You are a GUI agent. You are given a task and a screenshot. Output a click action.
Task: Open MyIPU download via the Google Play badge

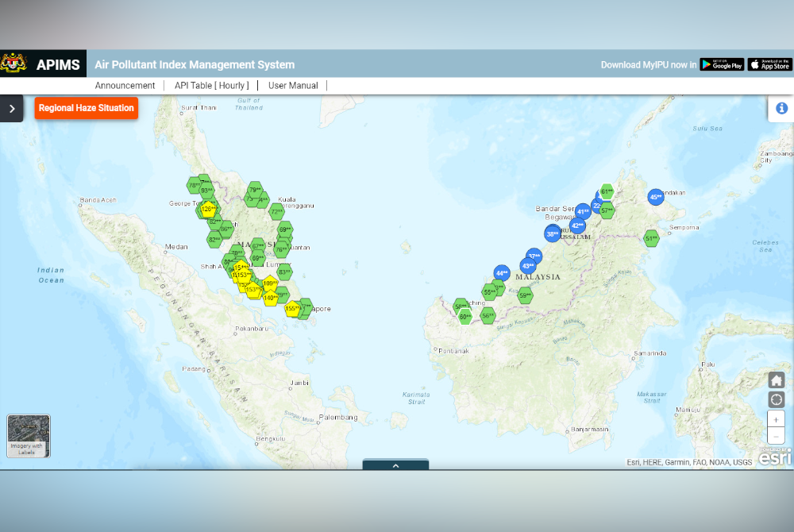[x=722, y=64]
